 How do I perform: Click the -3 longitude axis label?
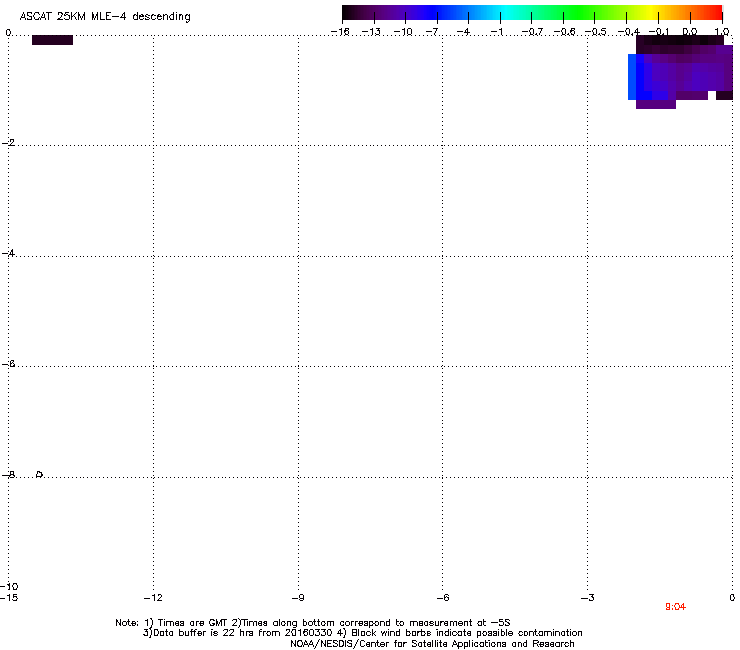click(587, 598)
